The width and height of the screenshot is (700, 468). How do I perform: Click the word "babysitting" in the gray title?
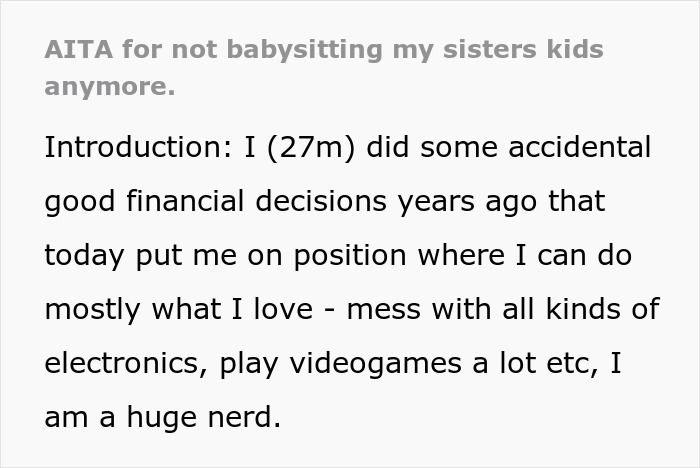(304, 50)
